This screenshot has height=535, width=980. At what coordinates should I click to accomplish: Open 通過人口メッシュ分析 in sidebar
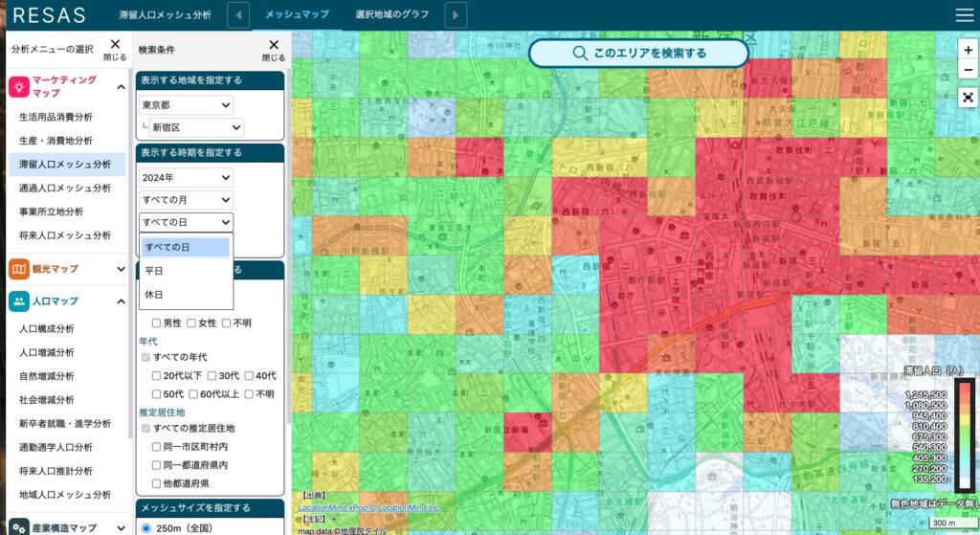[x=65, y=188]
